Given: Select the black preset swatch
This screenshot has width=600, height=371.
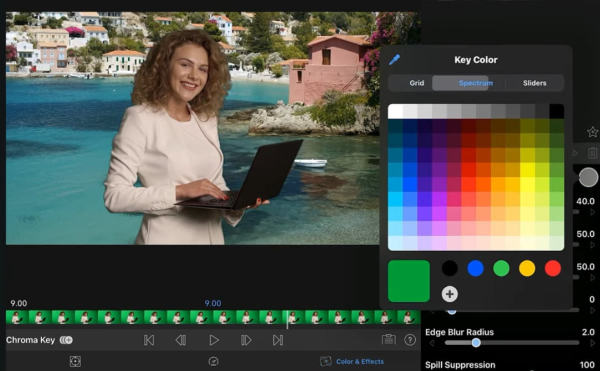Looking at the screenshot, I should tap(450, 268).
